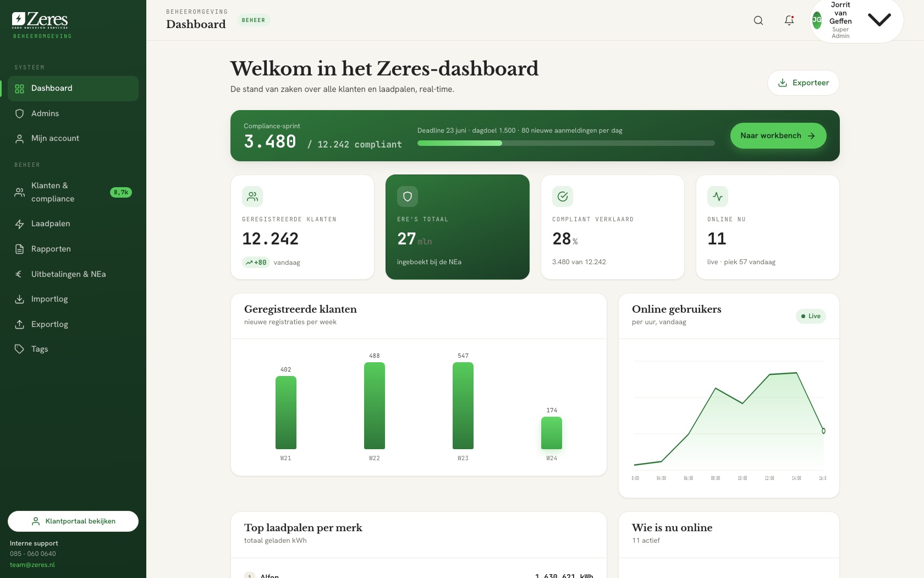Image resolution: width=924 pixels, height=578 pixels.
Task: Click the Mijn account person icon
Action: point(20,139)
